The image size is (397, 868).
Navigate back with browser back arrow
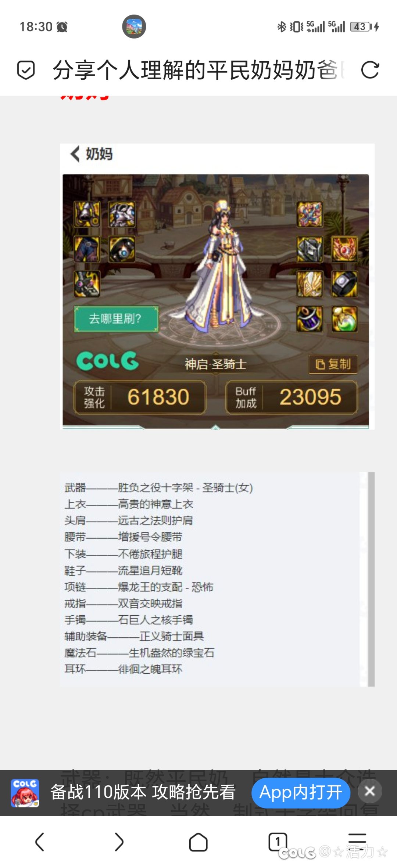[x=40, y=842]
